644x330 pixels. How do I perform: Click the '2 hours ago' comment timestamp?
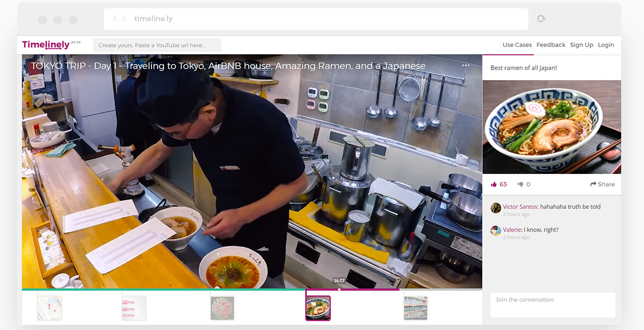(x=516, y=237)
